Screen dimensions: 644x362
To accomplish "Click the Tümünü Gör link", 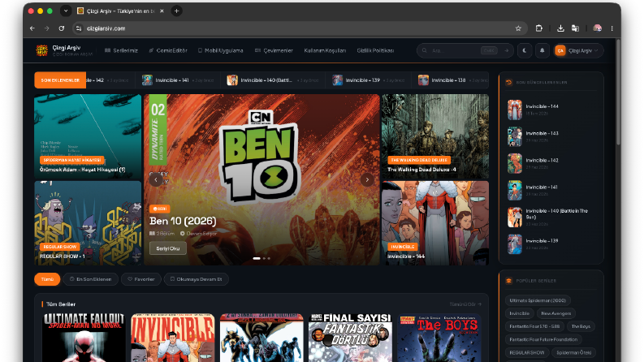I will [465, 304].
